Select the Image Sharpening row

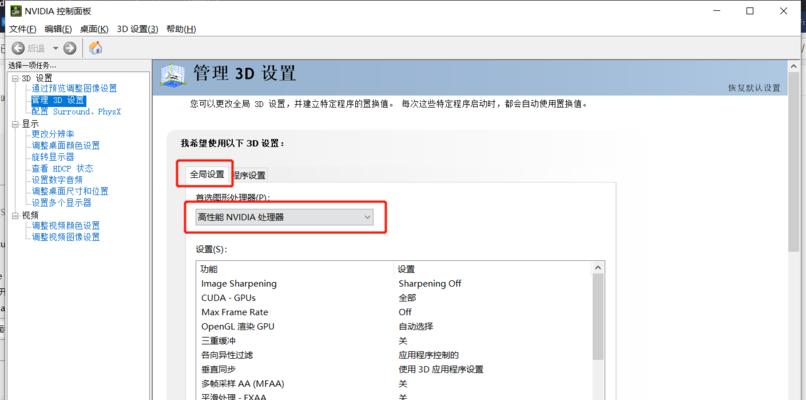[394, 284]
